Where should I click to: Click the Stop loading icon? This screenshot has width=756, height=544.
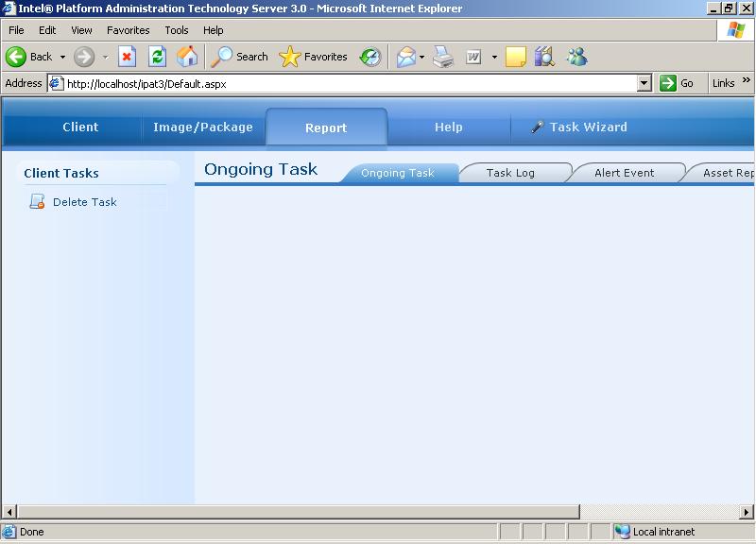[127, 57]
